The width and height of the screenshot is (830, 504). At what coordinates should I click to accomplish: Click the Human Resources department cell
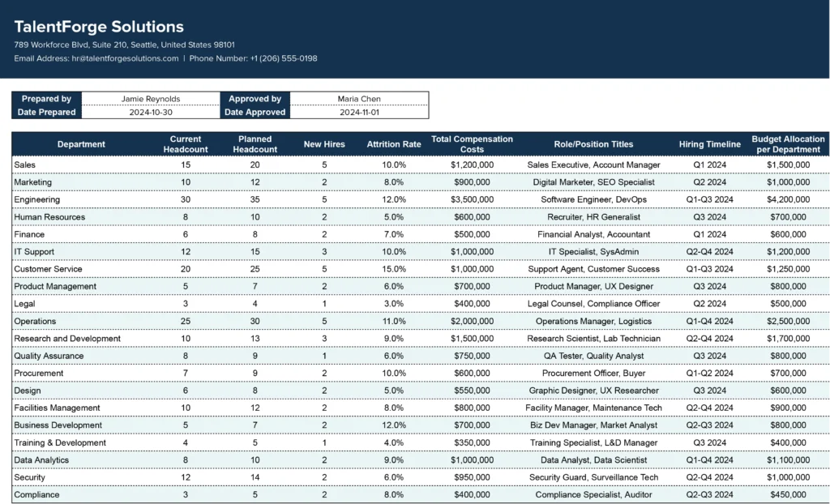(81, 217)
